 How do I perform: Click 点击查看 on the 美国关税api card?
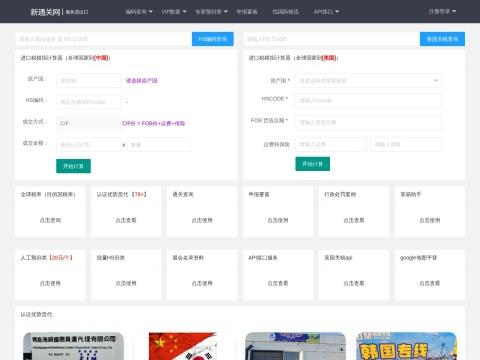[354, 283]
